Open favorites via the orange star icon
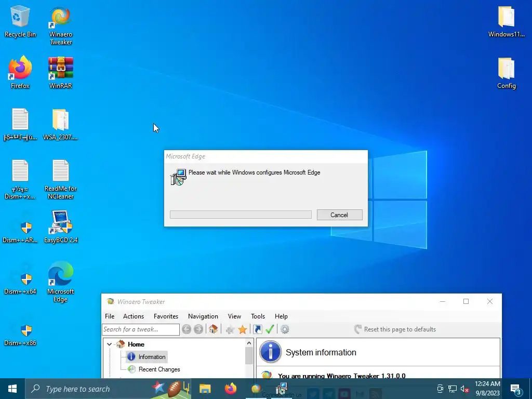The image size is (532, 399). coord(243,329)
